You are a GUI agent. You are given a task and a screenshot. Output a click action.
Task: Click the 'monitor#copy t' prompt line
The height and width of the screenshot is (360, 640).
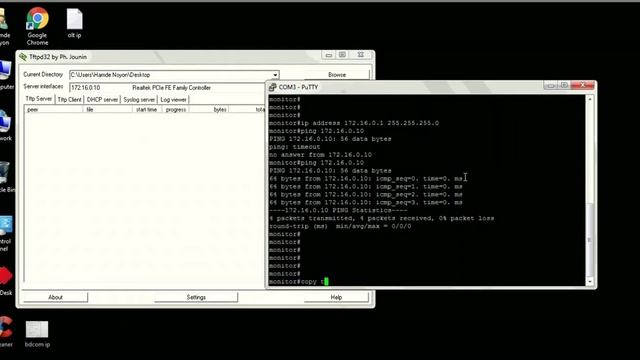298,282
